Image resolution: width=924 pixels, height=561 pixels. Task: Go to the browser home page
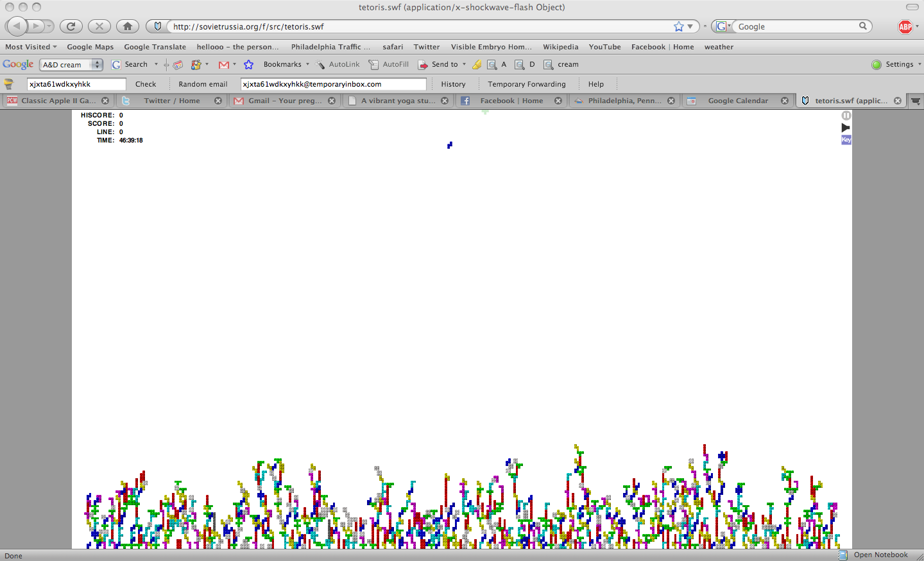(127, 26)
